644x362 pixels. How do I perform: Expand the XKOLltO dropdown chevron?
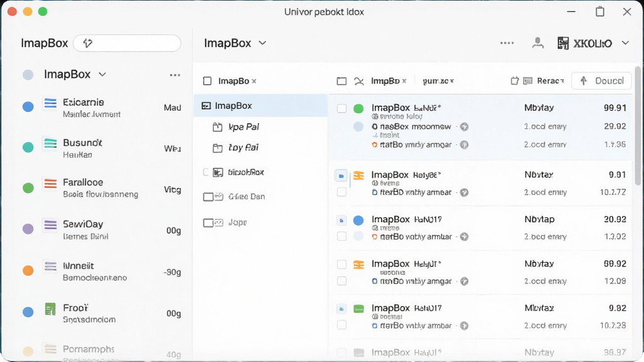point(625,43)
